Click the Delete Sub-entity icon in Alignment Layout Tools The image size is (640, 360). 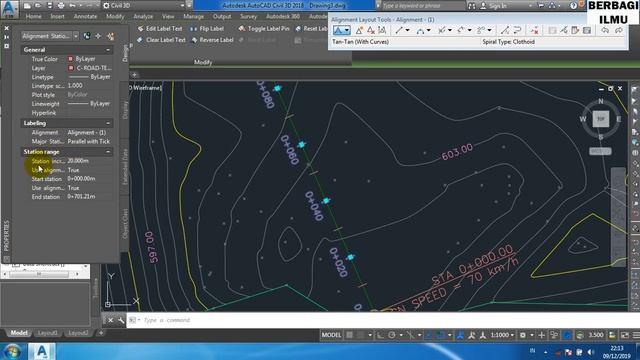(534, 30)
